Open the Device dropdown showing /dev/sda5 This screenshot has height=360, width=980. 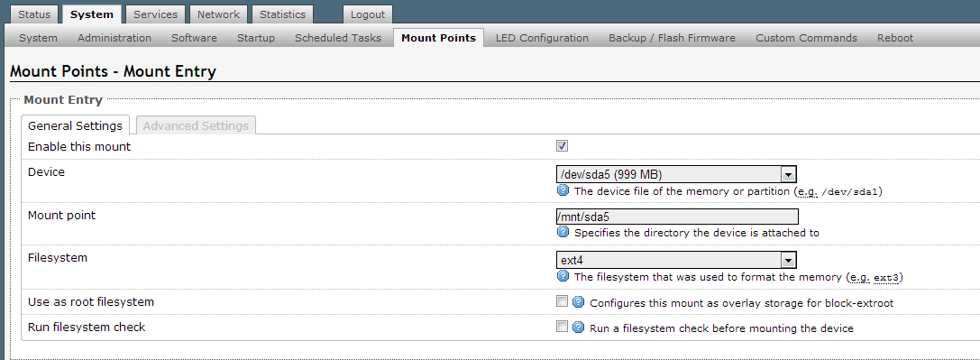click(676, 174)
